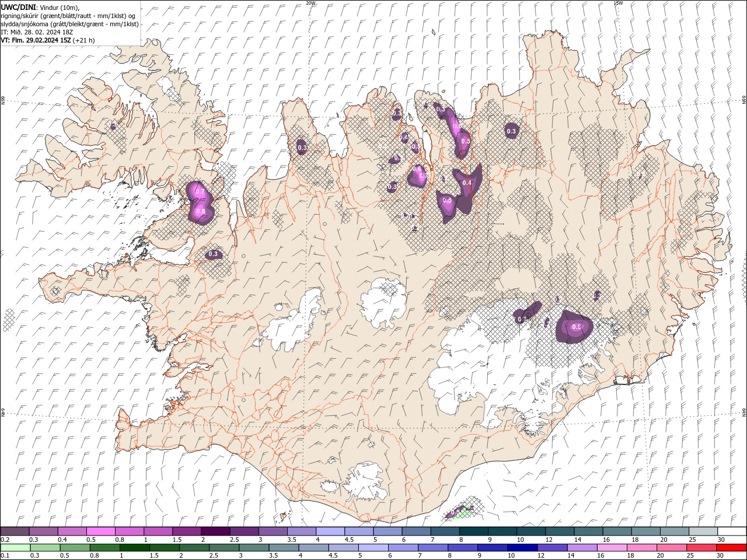Click the 15W longitude label
The height and width of the screenshot is (560, 747).
tap(618, 3)
